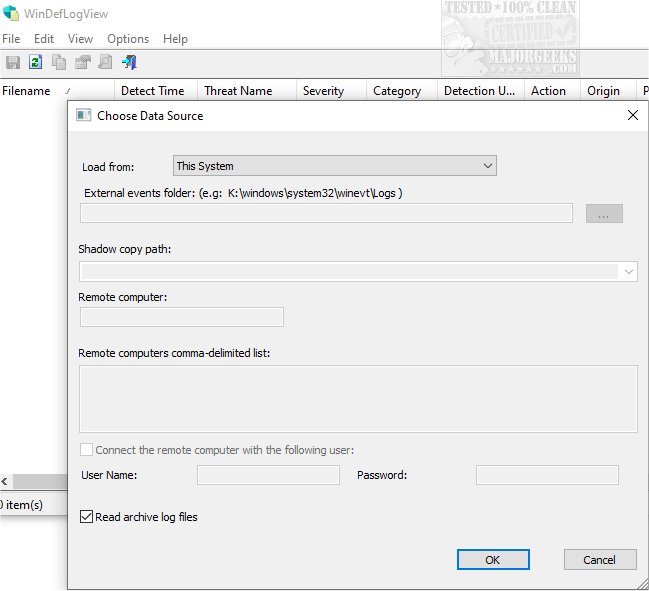Click the OK button
Image resolution: width=649 pixels, height=591 pixels.
click(x=493, y=560)
